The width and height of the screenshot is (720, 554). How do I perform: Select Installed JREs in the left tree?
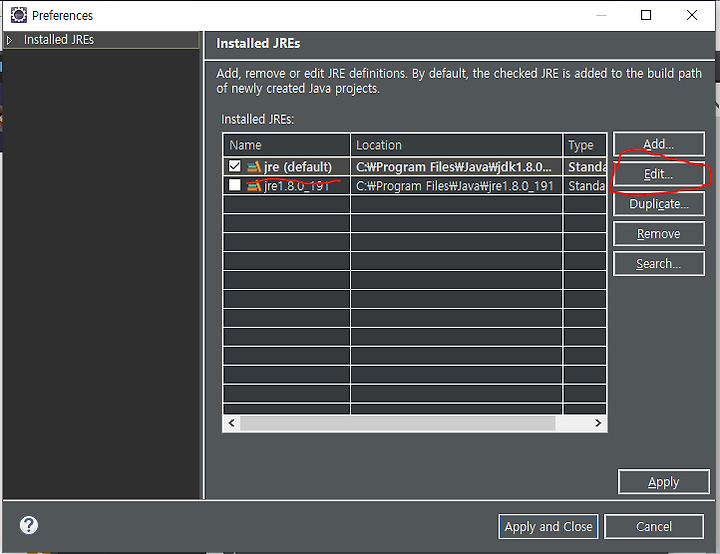[x=59, y=40]
